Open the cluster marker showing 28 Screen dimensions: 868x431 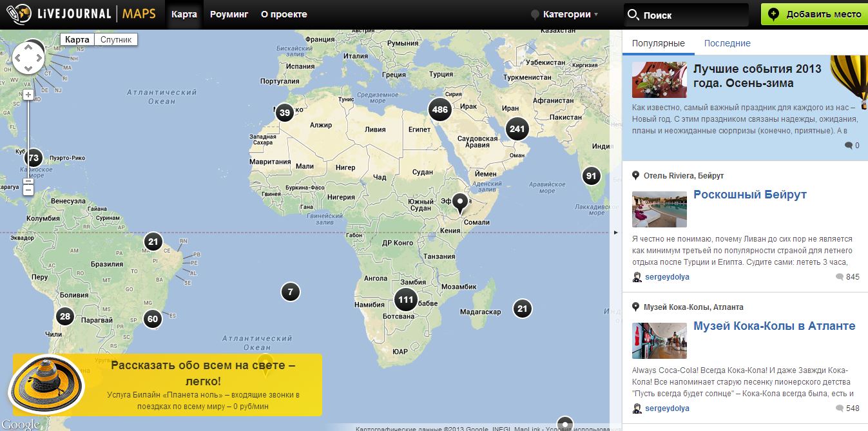(x=64, y=316)
